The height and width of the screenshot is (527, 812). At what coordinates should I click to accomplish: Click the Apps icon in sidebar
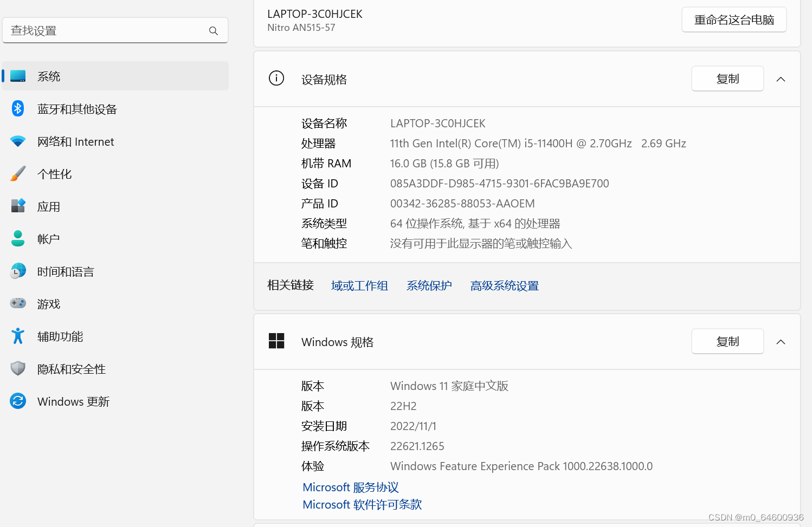click(18, 206)
